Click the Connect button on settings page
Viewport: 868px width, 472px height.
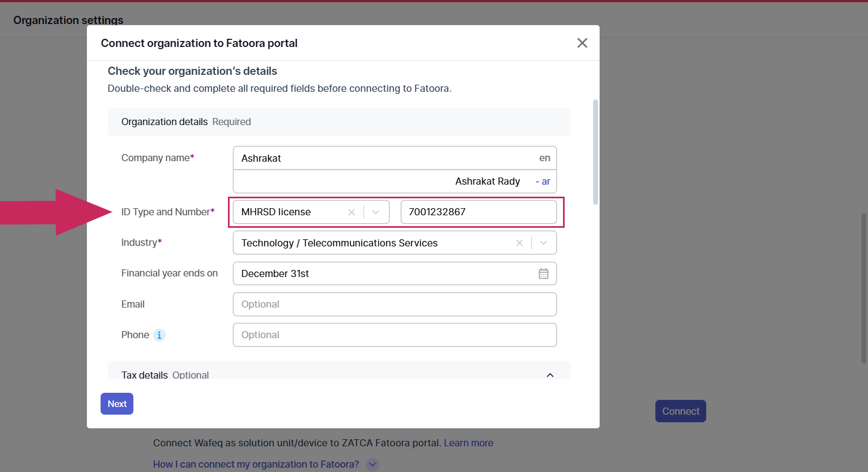tap(681, 411)
